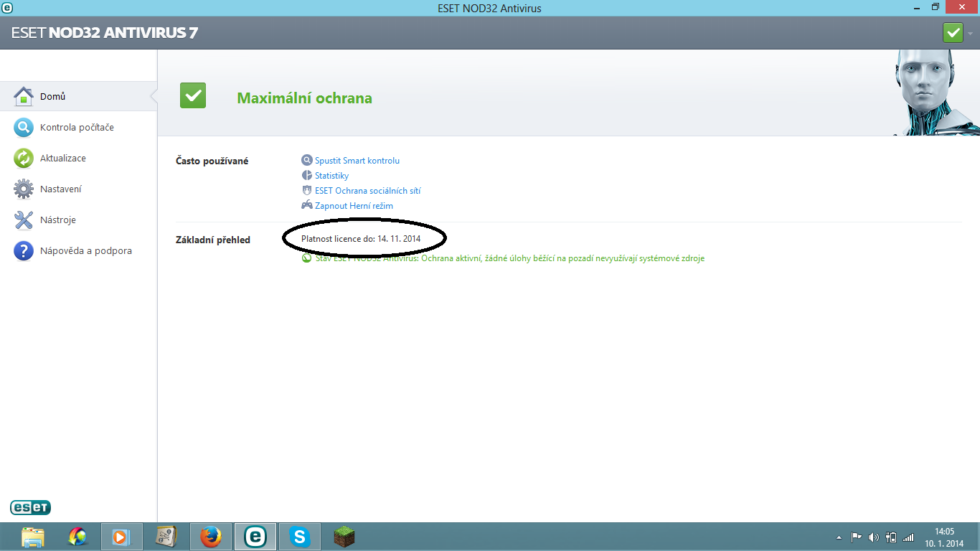Viewport: 980px width, 551px height.
Task: Switch to Firefox on the taskbar
Action: (x=211, y=537)
